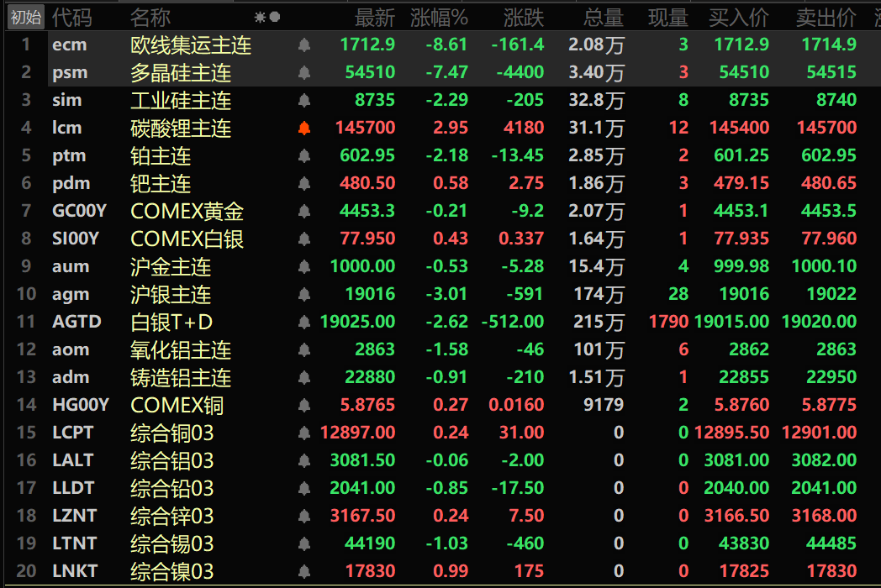Click the alert bell for 欧线集运主连
The image size is (881, 588).
pos(304,45)
